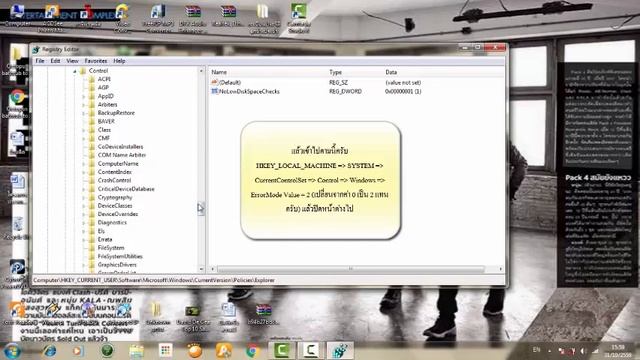Click the EN language indicator
This screenshot has width=640, height=360.
pos(536,350)
